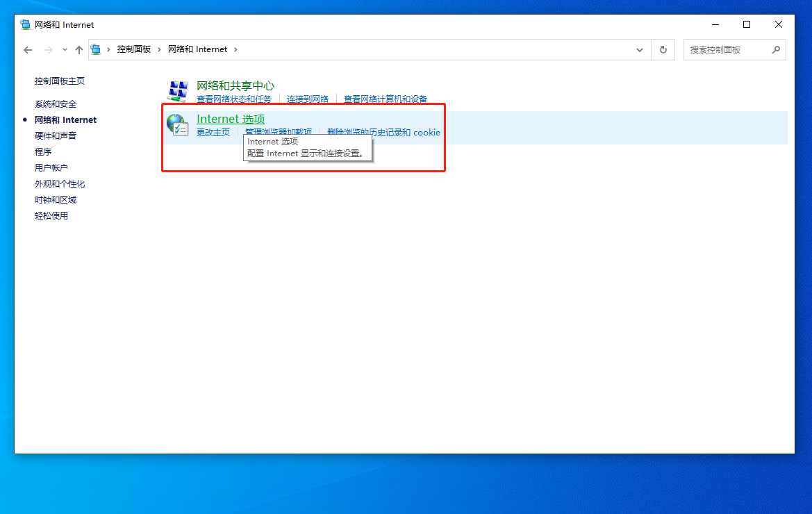Select 网络和 Internet in sidebar
812x514 pixels.
coord(65,119)
